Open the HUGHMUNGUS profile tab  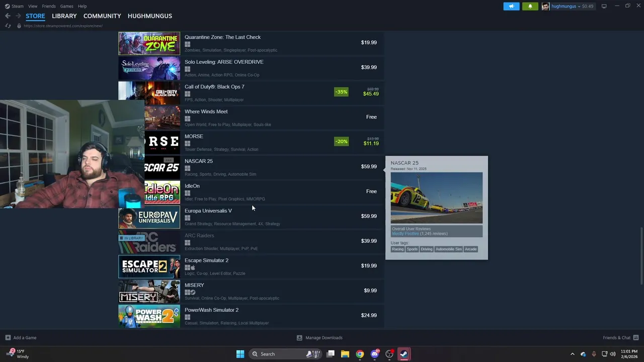pyautogui.click(x=150, y=16)
